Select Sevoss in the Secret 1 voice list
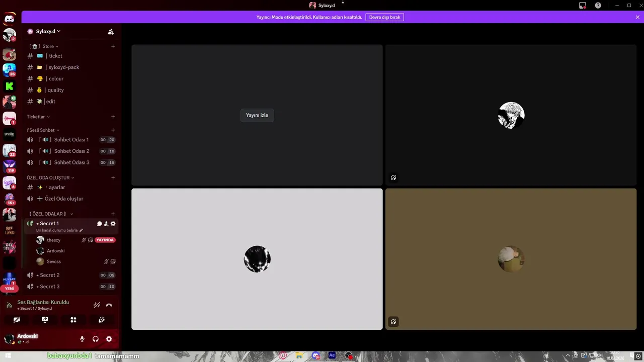Screen dimensions: 644x362 click(x=75, y=261)
